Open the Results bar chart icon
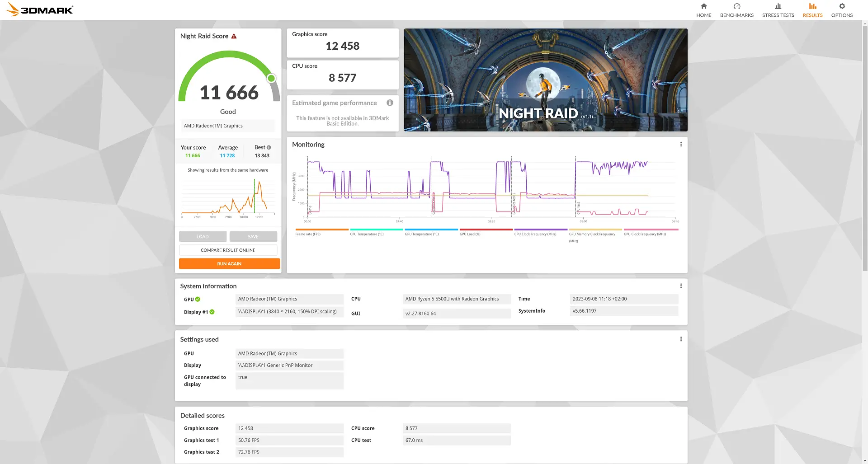 click(812, 6)
